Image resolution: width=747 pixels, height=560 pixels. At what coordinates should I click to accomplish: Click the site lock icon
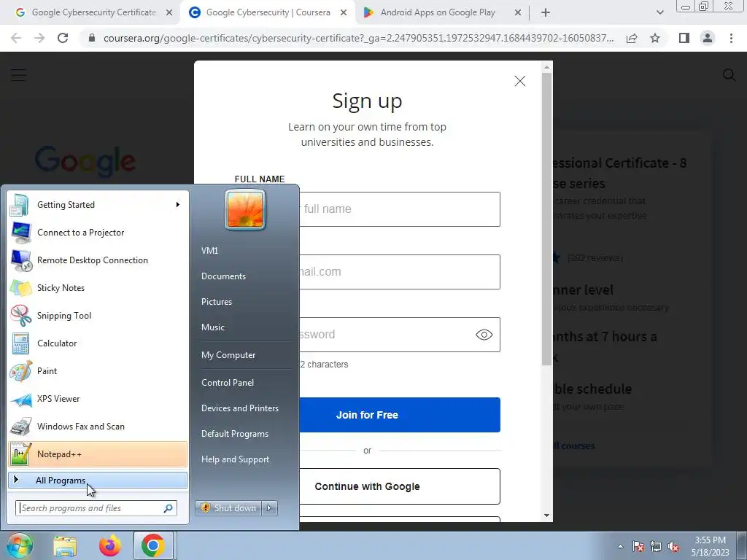[93, 38]
